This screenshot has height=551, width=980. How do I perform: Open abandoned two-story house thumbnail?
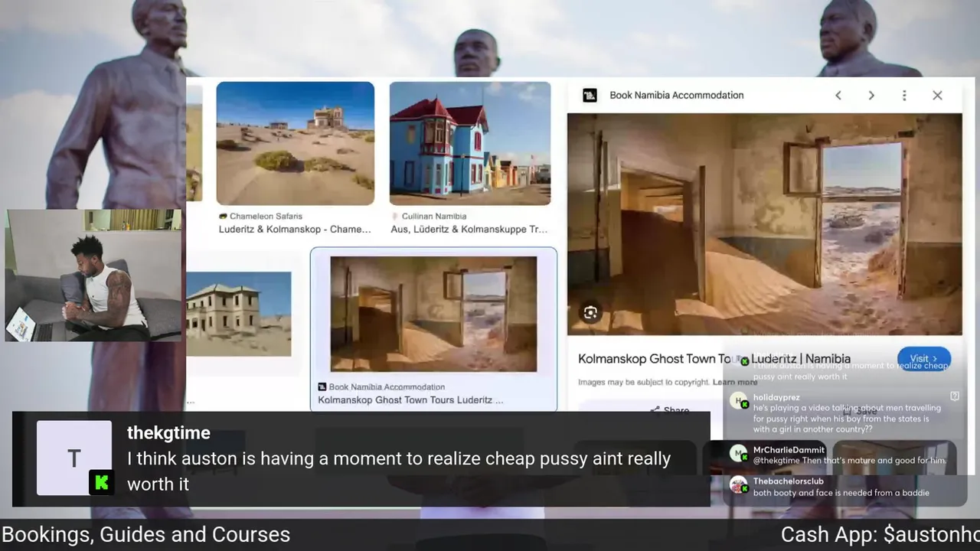tap(239, 314)
